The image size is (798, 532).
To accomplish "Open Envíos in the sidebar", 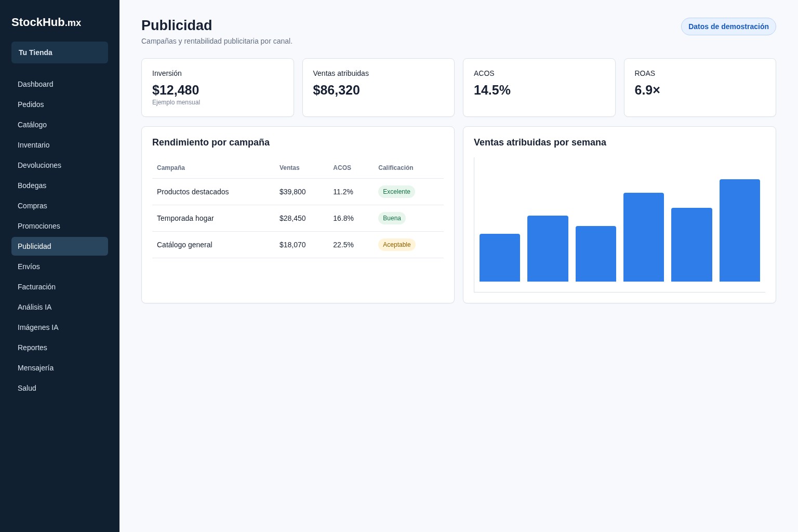I will coord(60,267).
